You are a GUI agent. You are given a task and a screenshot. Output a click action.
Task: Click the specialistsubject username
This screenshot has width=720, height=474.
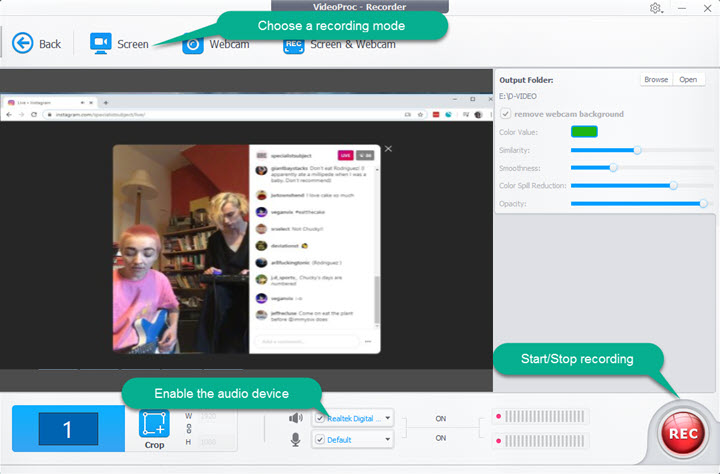pyautogui.click(x=291, y=156)
